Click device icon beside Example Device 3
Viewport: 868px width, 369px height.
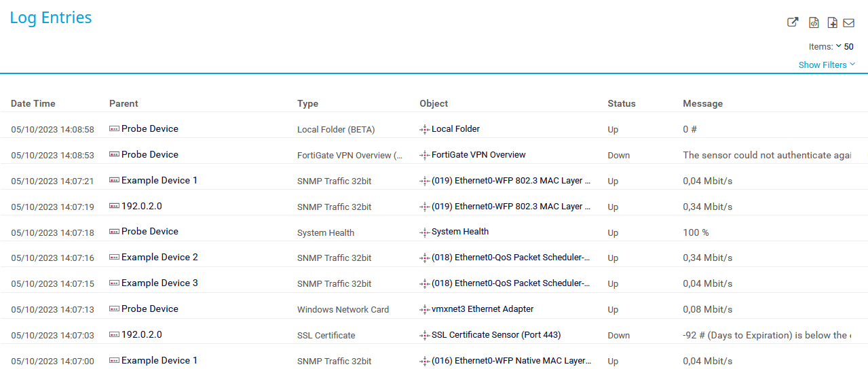[x=114, y=283]
